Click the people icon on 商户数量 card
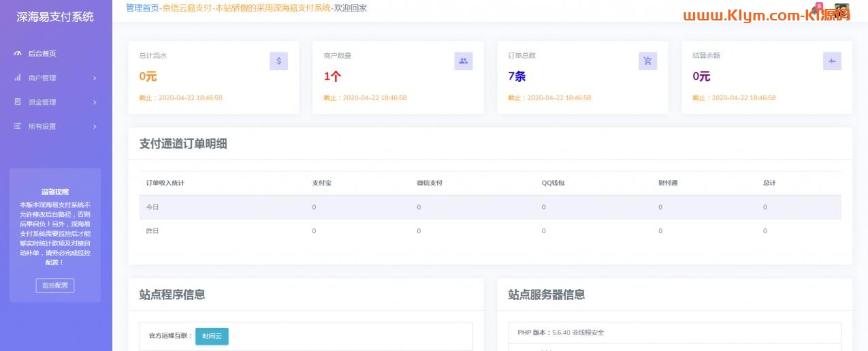The height and width of the screenshot is (351, 868). pyautogui.click(x=464, y=61)
